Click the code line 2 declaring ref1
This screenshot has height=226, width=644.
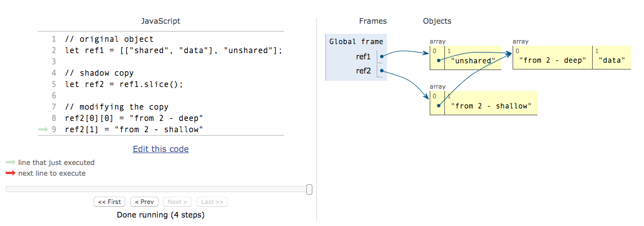pos(173,50)
